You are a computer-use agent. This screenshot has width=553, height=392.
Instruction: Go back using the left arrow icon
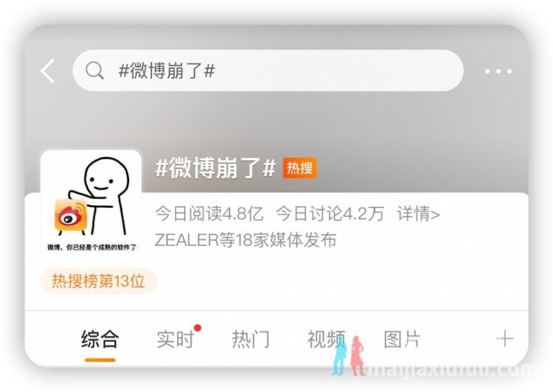(48, 71)
